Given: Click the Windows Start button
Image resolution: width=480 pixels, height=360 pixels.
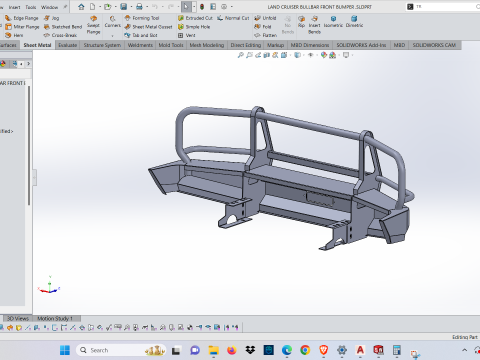Looking at the screenshot, I should [65, 350].
